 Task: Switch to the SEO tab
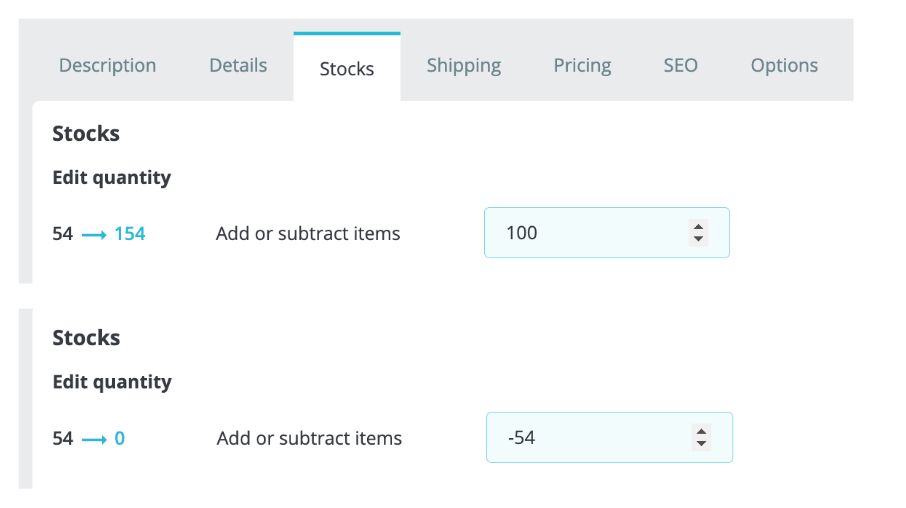pyautogui.click(x=680, y=66)
